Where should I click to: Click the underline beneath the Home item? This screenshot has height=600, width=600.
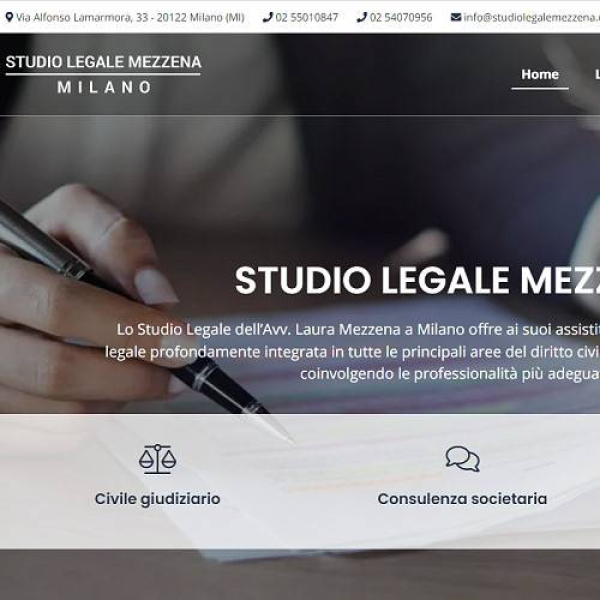click(540, 88)
